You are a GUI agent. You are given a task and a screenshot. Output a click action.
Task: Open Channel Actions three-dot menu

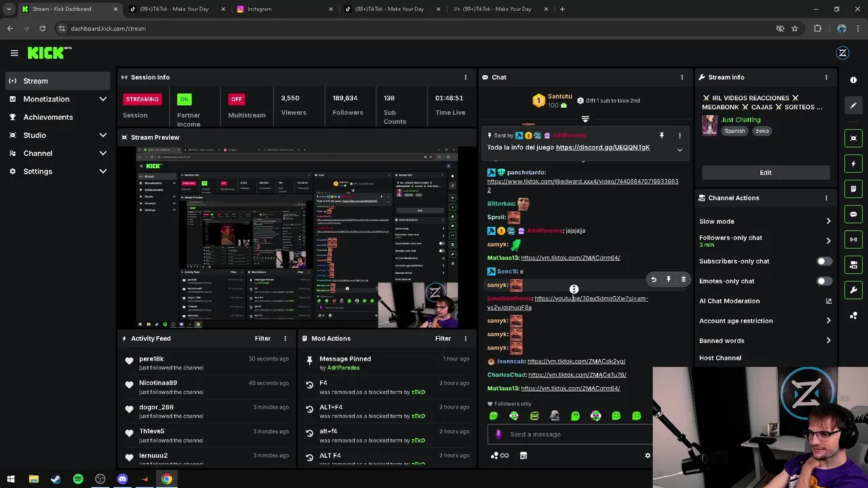click(826, 198)
